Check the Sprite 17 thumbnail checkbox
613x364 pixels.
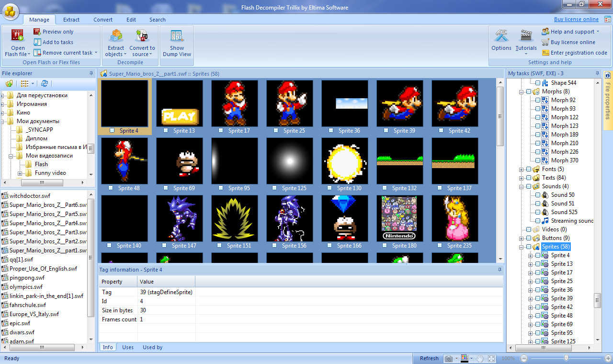tap(222, 131)
